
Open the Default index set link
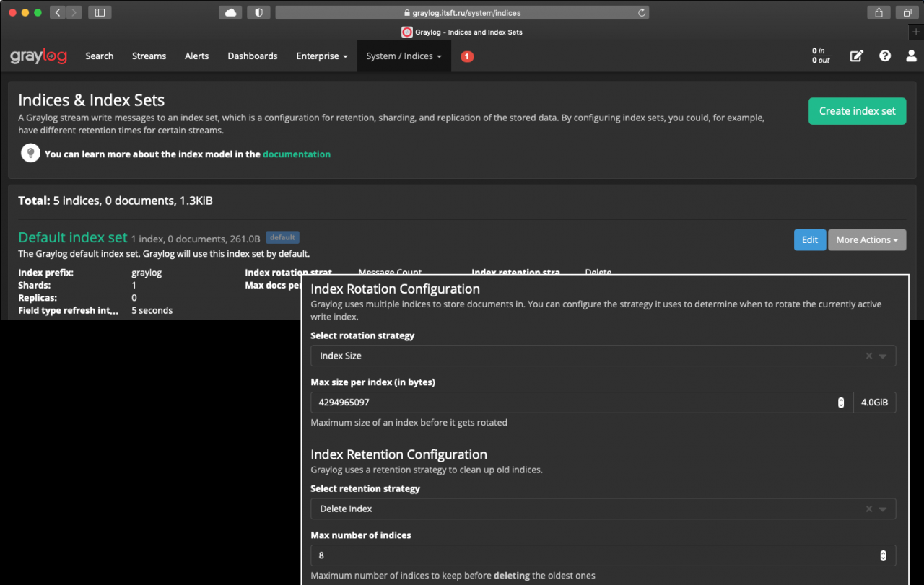point(73,237)
